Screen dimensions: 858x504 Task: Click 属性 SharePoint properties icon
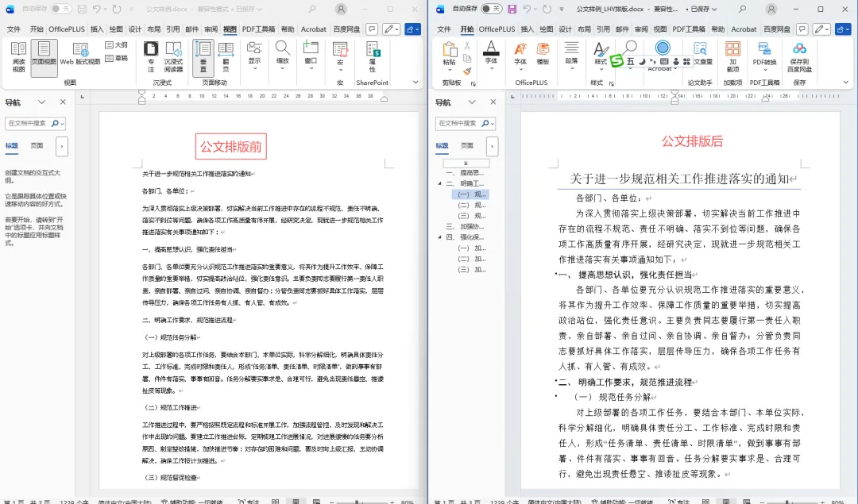373,57
